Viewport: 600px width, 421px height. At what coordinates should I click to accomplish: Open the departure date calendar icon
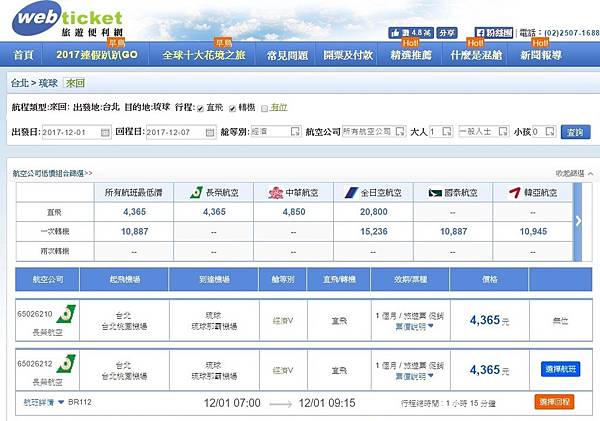(x=105, y=132)
